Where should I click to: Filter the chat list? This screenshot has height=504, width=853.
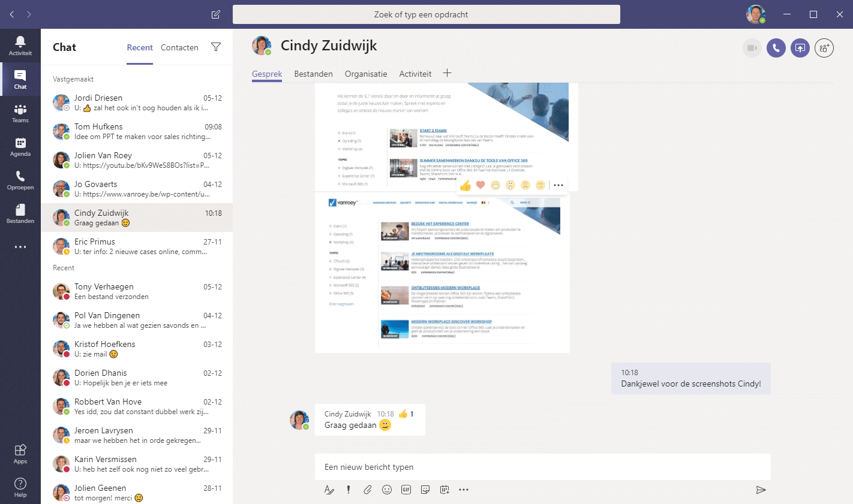(x=216, y=47)
